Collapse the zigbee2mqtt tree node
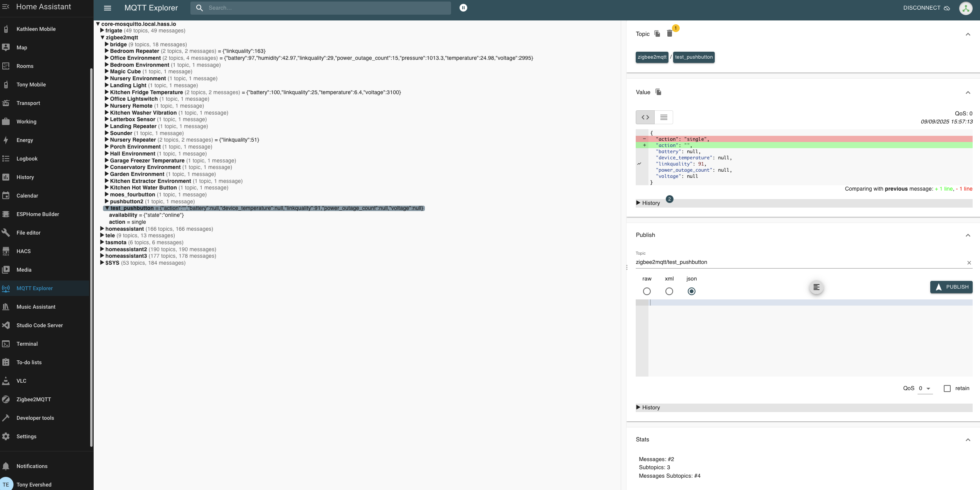The height and width of the screenshot is (490, 980). coord(103,37)
